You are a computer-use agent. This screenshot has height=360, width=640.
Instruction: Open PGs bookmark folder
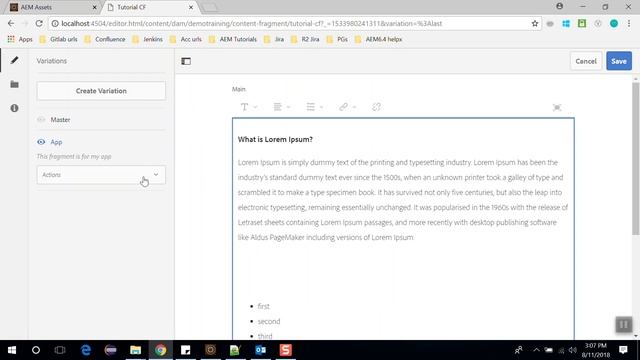click(x=337, y=39)
